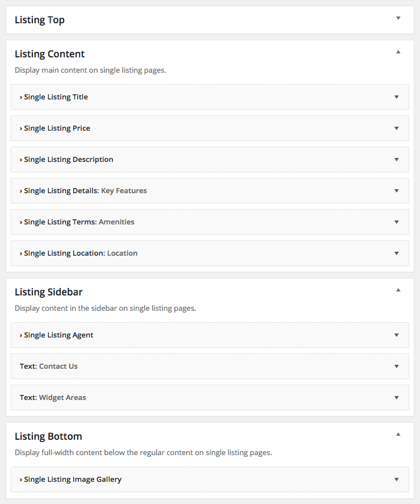Click the chevron beside Single Listing Price

click(396, 128)
